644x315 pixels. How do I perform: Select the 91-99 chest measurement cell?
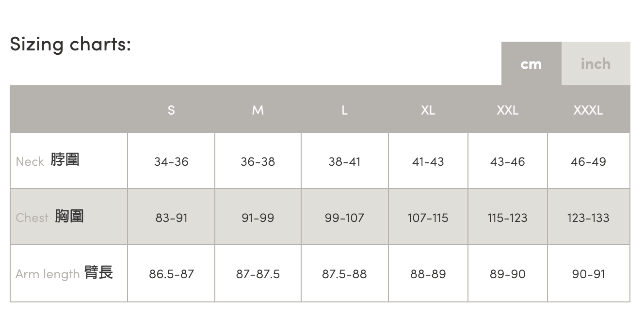pos(258,218)
